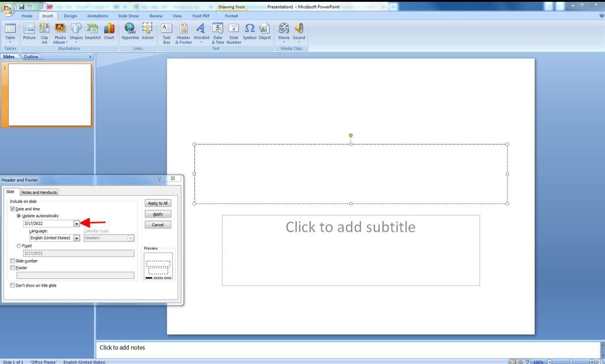Click the Footer text input field
The width and height of the screenshot is (605, 364).
[75, 275]
